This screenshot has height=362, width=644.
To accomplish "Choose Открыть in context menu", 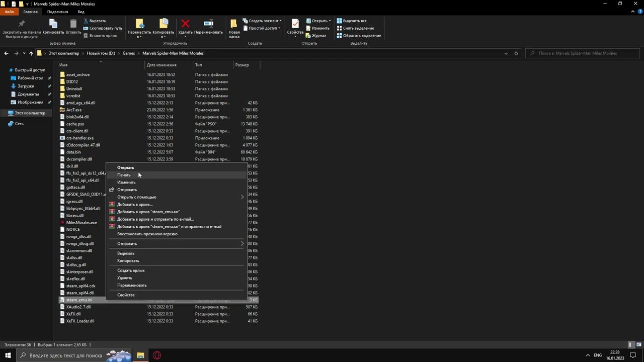I will 176,167.
